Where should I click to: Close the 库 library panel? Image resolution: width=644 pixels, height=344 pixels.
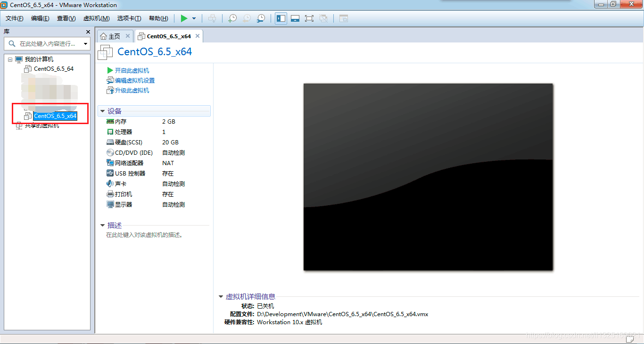pyautogui.click(x=88, y=32)
